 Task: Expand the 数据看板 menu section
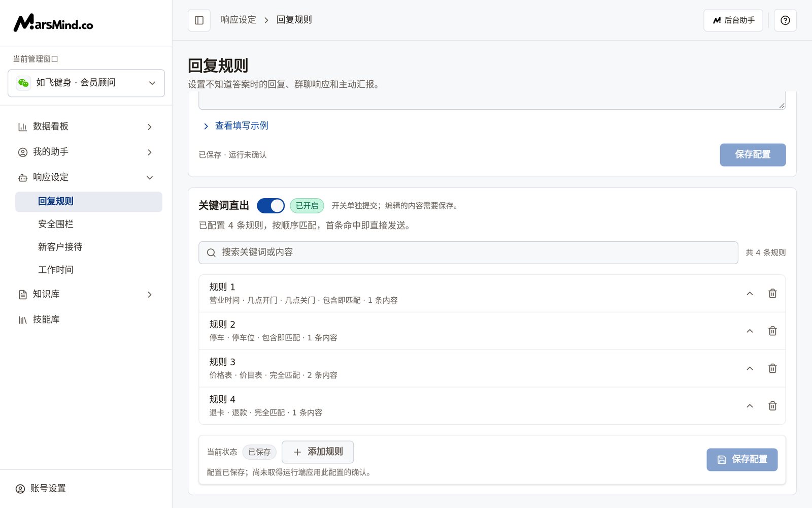click(x=150, y=126)
